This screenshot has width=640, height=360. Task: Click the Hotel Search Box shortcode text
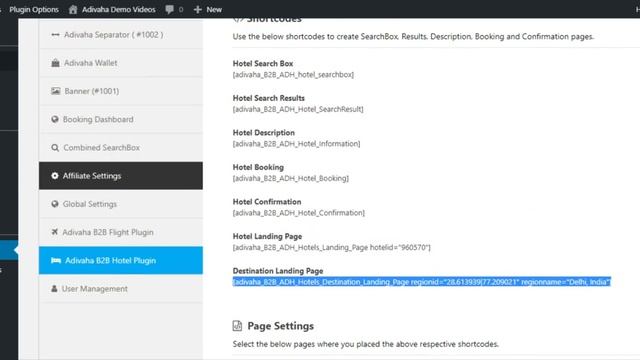(x=293, y=75)
